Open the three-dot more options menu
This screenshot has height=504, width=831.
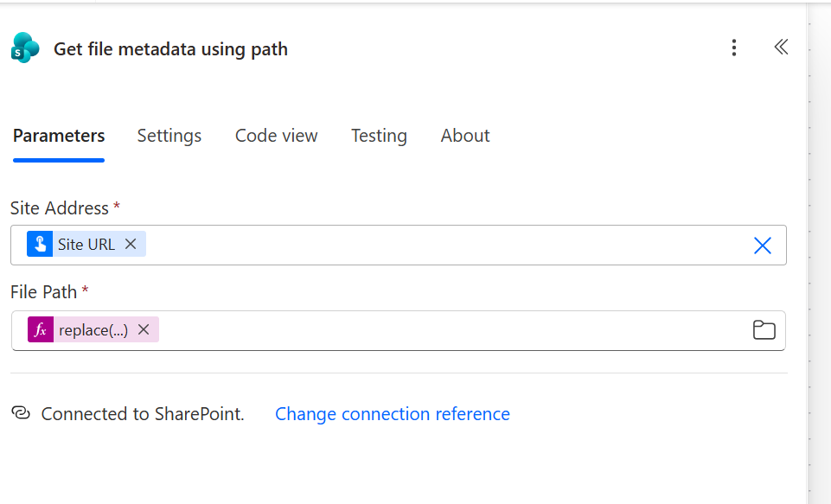[x=734, y=48]
